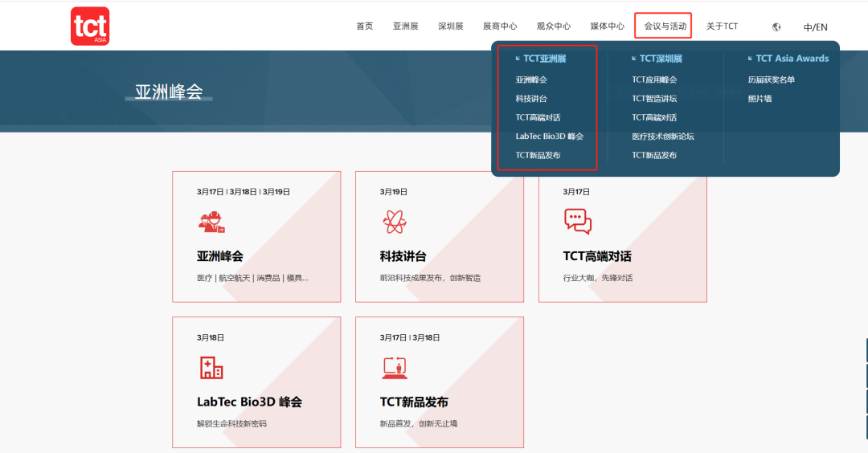This screenshot has height=453, width=868.
Task: Select 亚洲峰会 under TCT亚洲展
Action: point(531,80)
